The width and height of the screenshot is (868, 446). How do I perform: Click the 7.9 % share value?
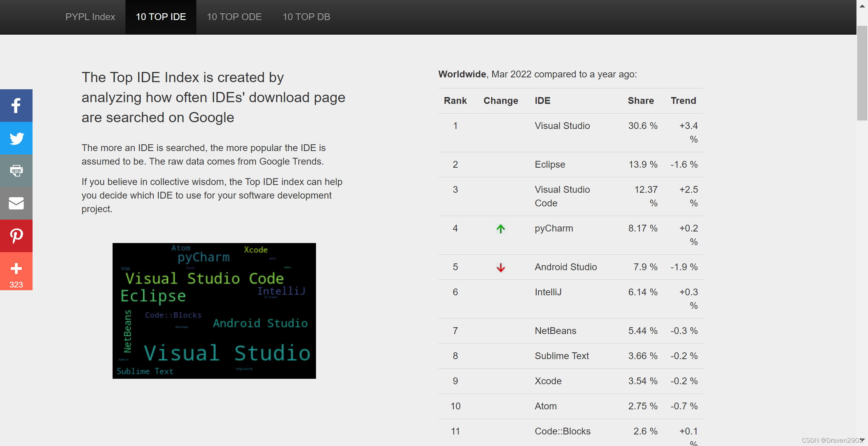coord(645,267)
